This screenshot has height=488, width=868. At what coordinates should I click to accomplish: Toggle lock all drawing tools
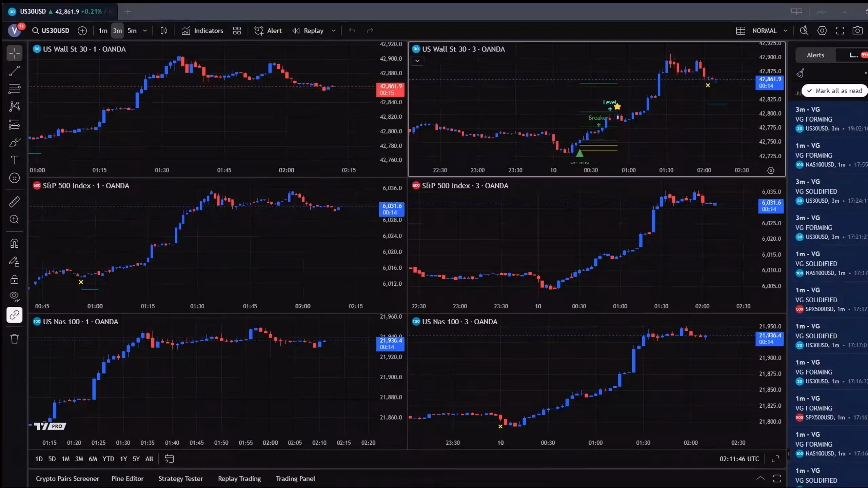[x=14, y=279]
